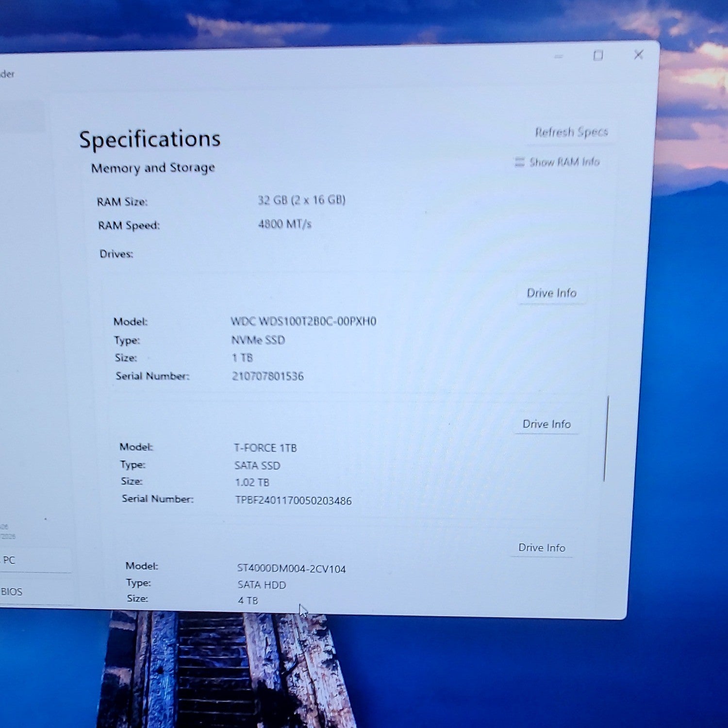The height and width of the screenshot is (728, 728).
Task: Select the PC sidebar item
Action: (35, 560)
